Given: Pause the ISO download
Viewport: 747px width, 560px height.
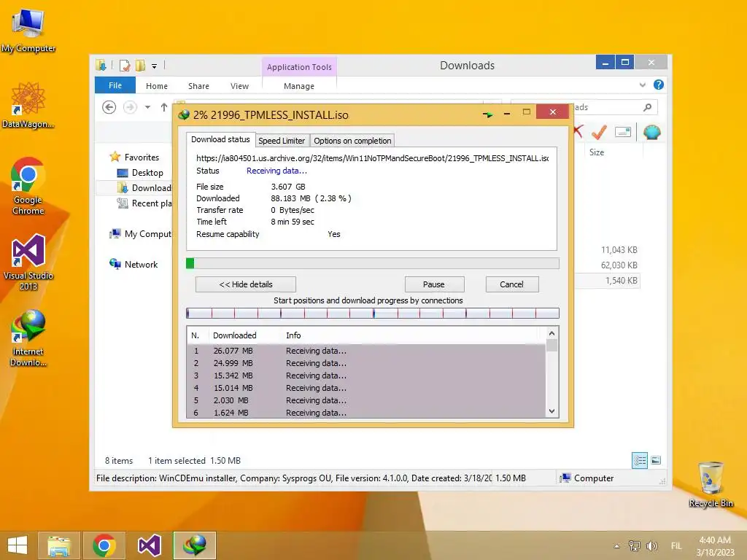Looking at the screenshot, I should coord(434,284).
